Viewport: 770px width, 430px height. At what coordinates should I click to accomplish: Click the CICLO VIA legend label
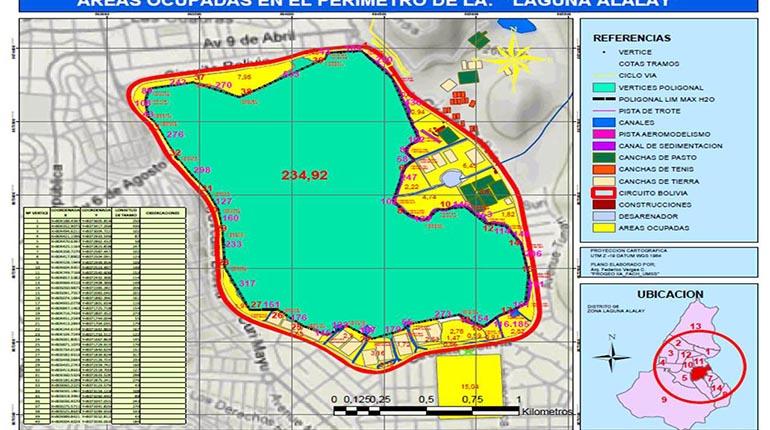point(637,76)
